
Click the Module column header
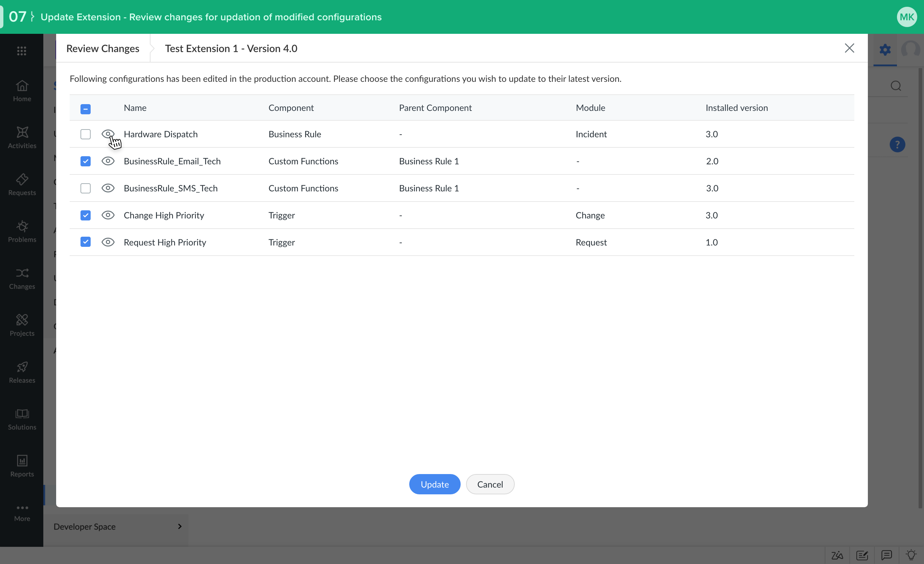pyautogui.click(x=590, y=108)
